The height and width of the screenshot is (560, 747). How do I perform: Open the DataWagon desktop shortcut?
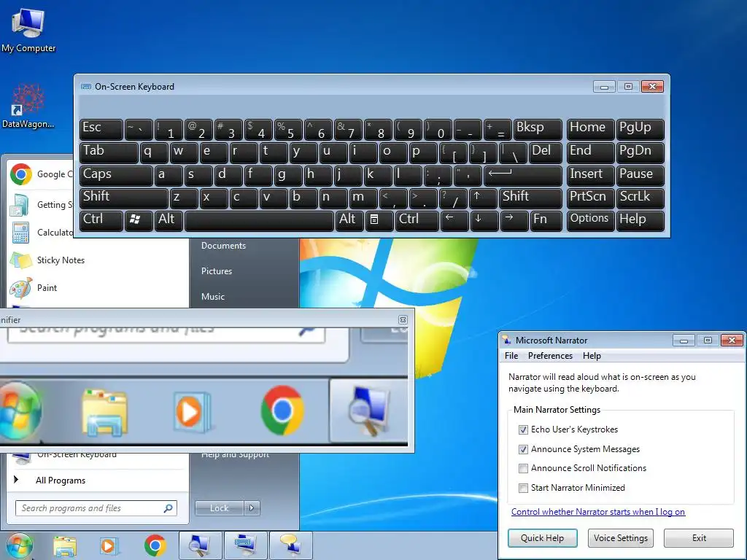(x=28, y=106)
